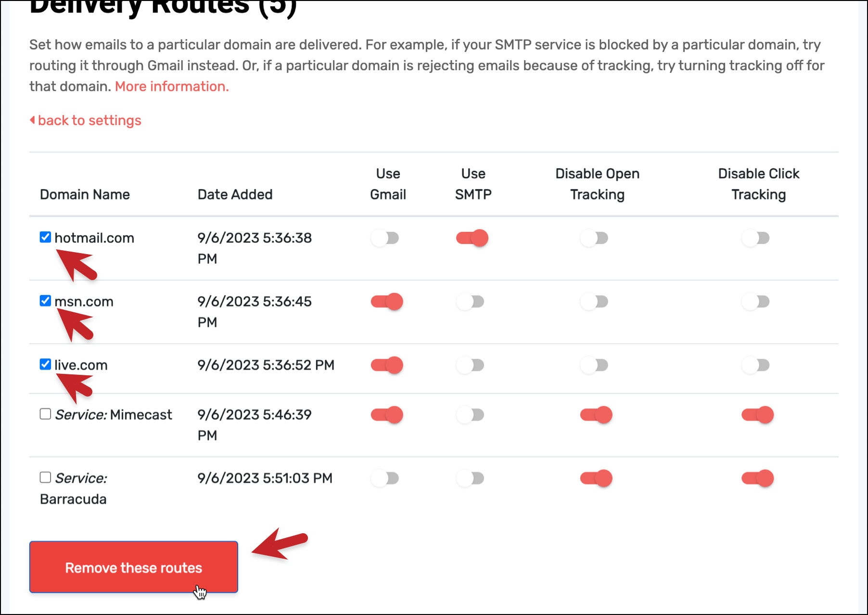Screen dimensions: 868x615
Task: Click the Disable Click Tracking header
Action: point(759,184)
